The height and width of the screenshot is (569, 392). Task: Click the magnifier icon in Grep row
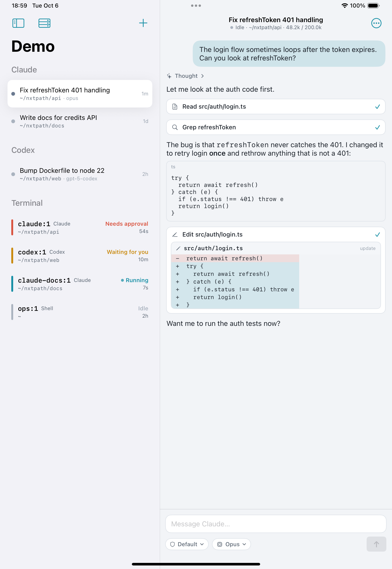tap(175, 127)
